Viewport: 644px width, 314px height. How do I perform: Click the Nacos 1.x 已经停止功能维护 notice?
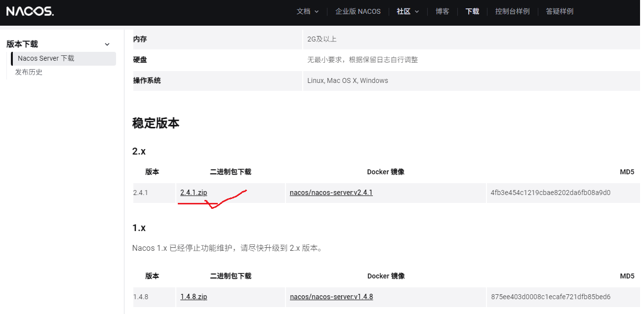click(228, 248)
